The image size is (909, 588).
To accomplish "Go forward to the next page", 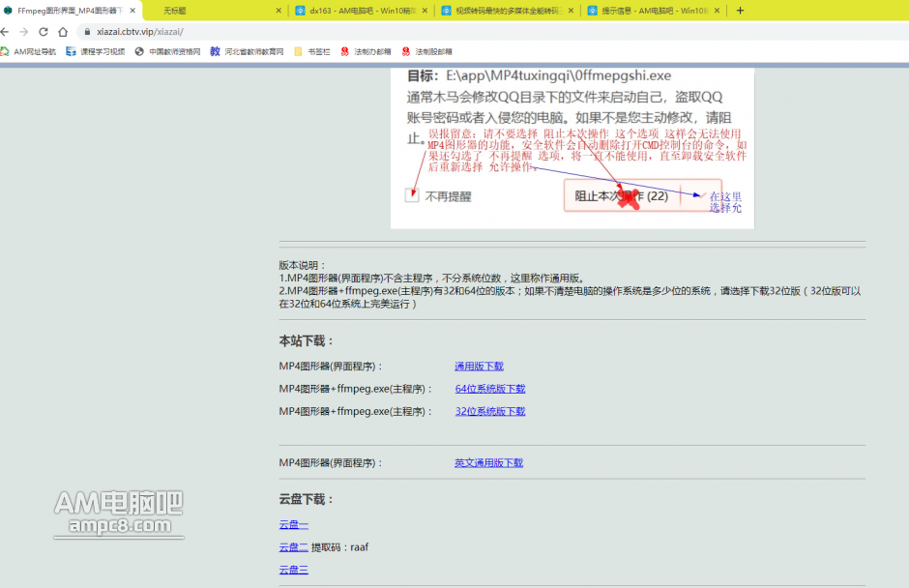I will [x=24, y=32].
